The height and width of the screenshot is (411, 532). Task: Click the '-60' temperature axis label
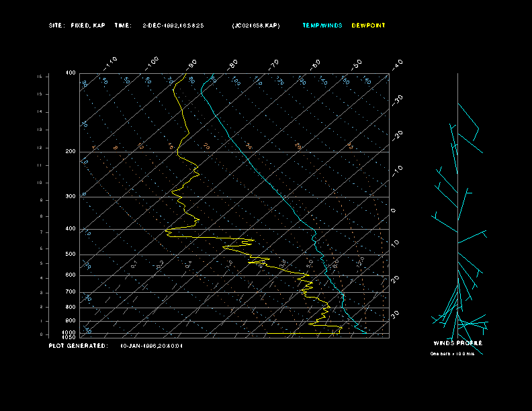(315, 64)
